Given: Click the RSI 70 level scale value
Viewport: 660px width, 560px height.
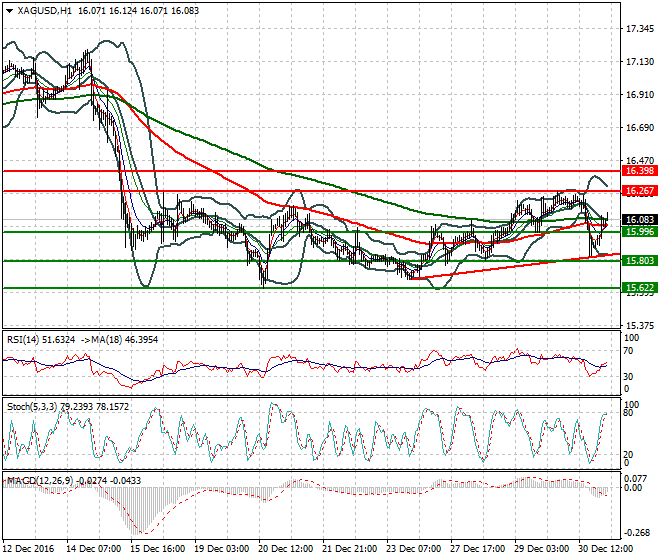Looking at the screenshot, I should (628, 350).
